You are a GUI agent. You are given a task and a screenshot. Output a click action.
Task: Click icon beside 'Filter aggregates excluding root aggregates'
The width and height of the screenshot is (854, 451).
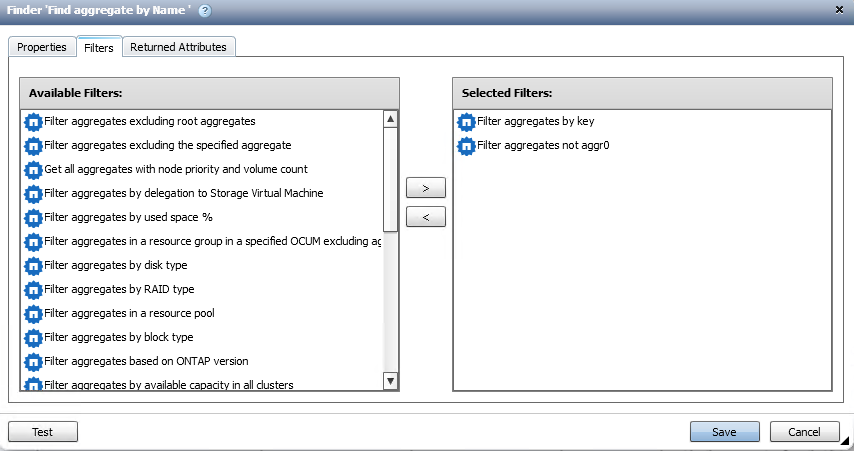pyautogui.click(x=33, y=122)
